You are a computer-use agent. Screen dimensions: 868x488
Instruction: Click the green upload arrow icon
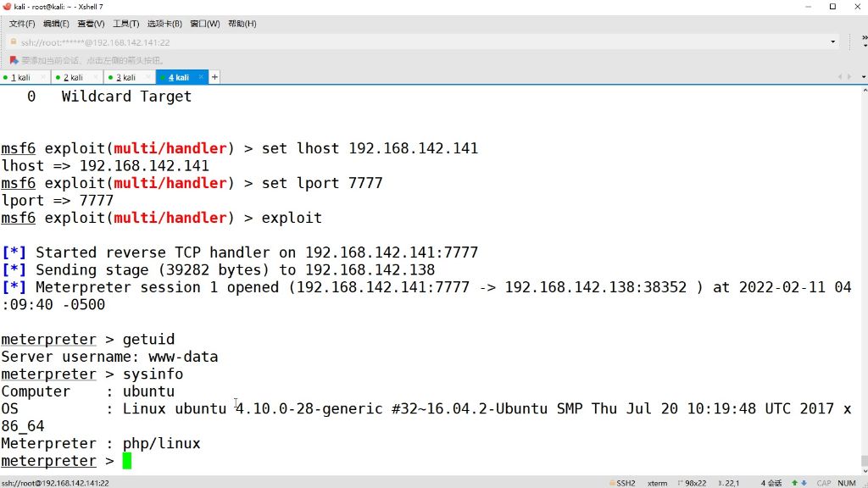(795, 483)
